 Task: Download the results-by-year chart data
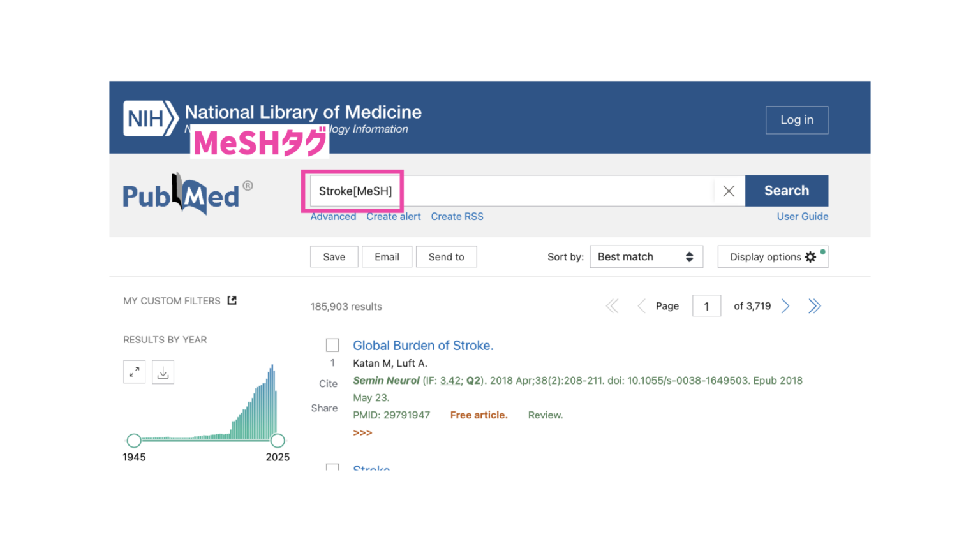[x=163, y=372]
